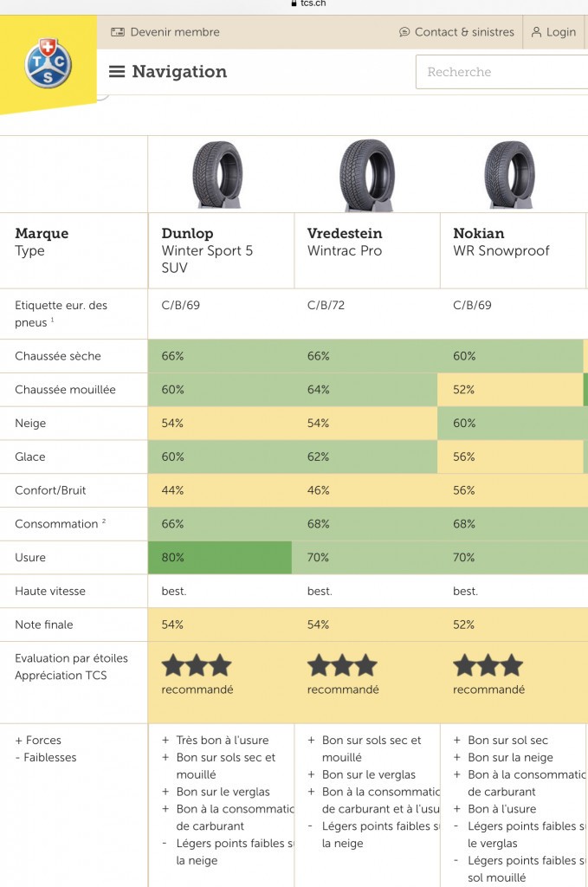
Task: Open the hamburger Navigation menu icon
Action: [116, 72]
